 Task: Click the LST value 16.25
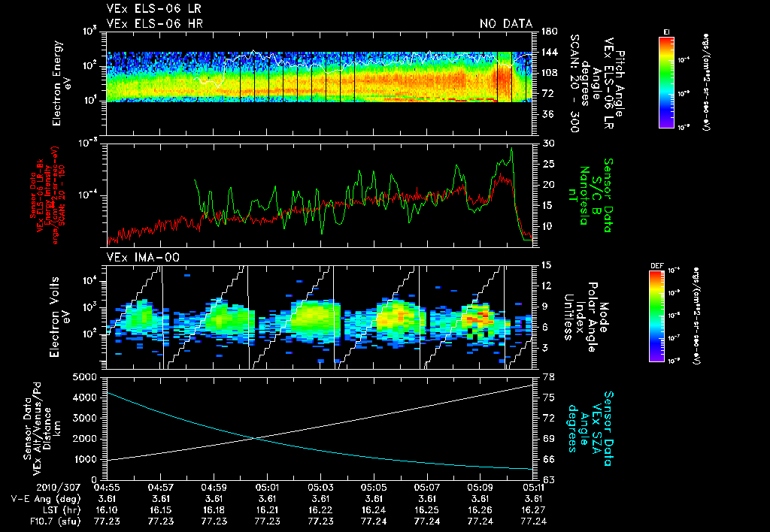427,510
